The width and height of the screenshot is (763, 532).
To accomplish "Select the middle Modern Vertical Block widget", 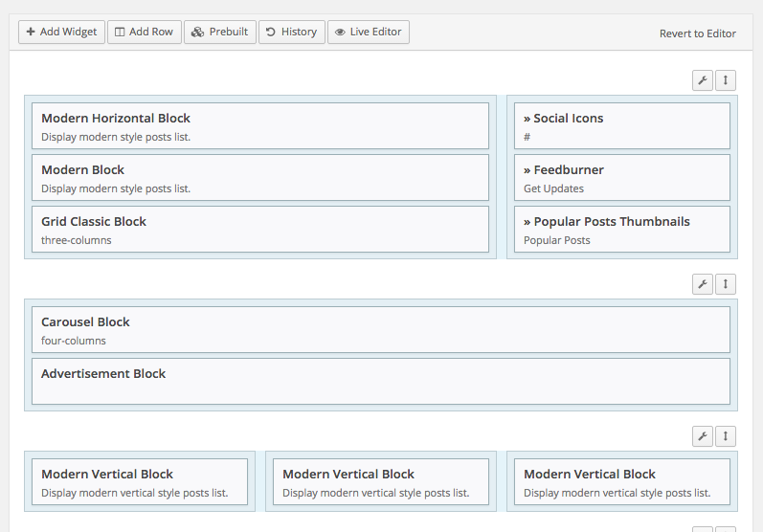I will tap(381, 482).
